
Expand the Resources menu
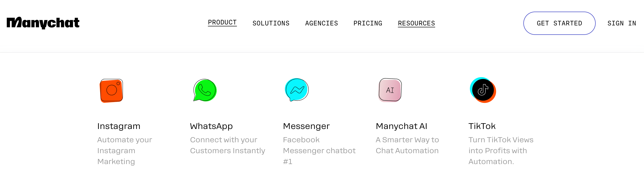(x=416, y=23)
